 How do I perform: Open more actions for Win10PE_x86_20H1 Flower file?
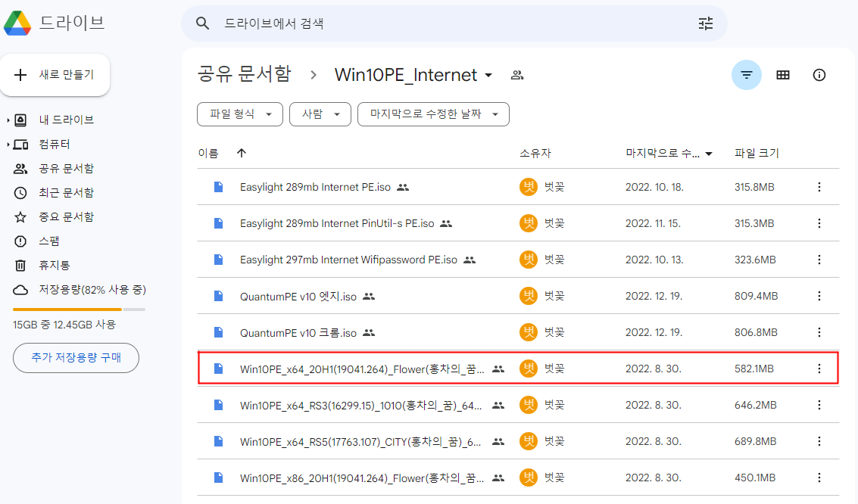[819, 478]
